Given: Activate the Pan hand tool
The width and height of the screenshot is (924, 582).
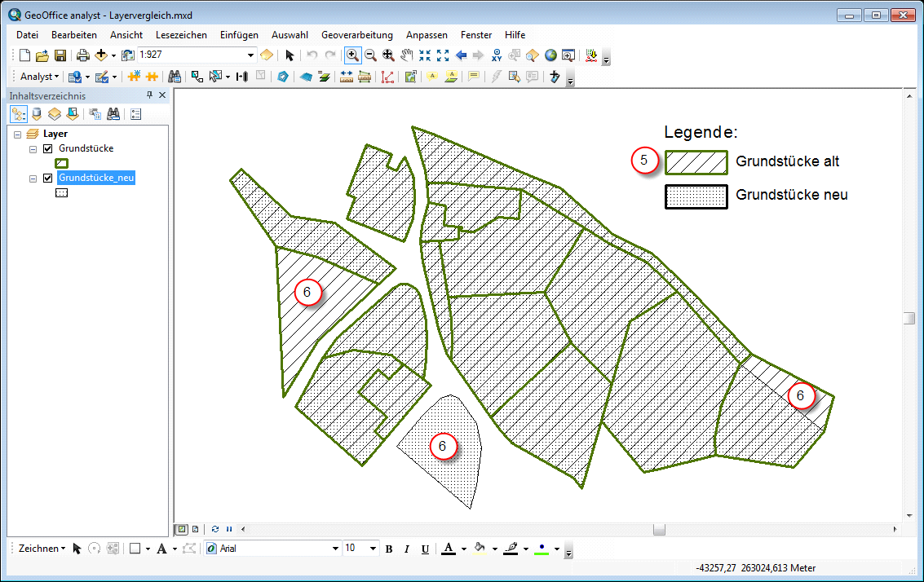Looking at the screenshot, I should (x=406, y=55).
